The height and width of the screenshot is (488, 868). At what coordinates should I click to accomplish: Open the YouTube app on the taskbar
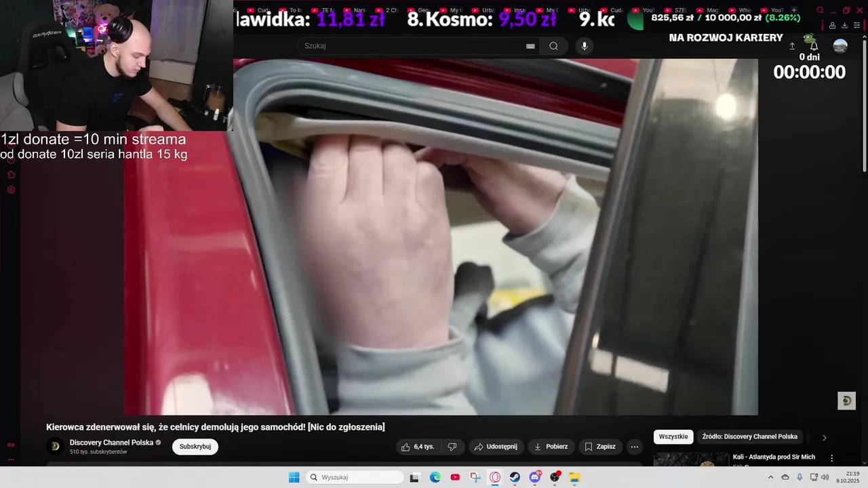point(455,477)
